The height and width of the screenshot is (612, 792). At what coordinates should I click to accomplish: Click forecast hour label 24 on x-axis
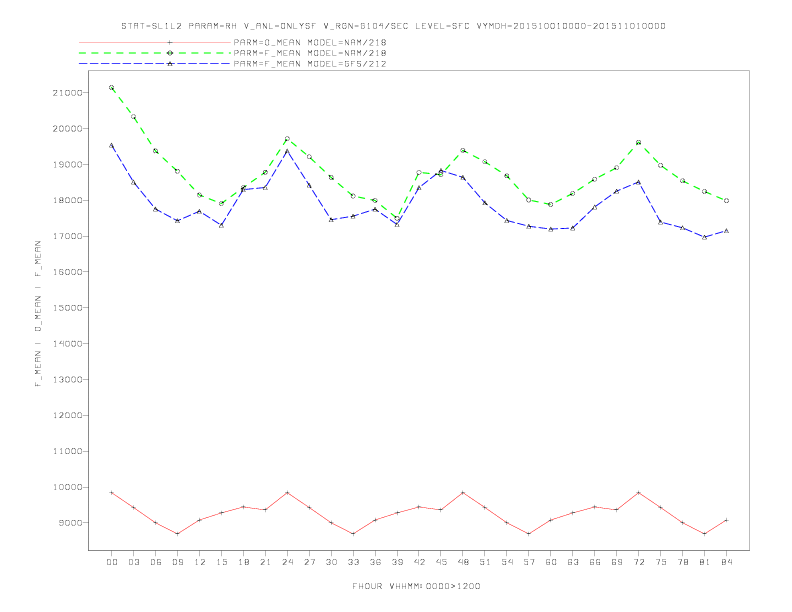(x=287, y=562)
